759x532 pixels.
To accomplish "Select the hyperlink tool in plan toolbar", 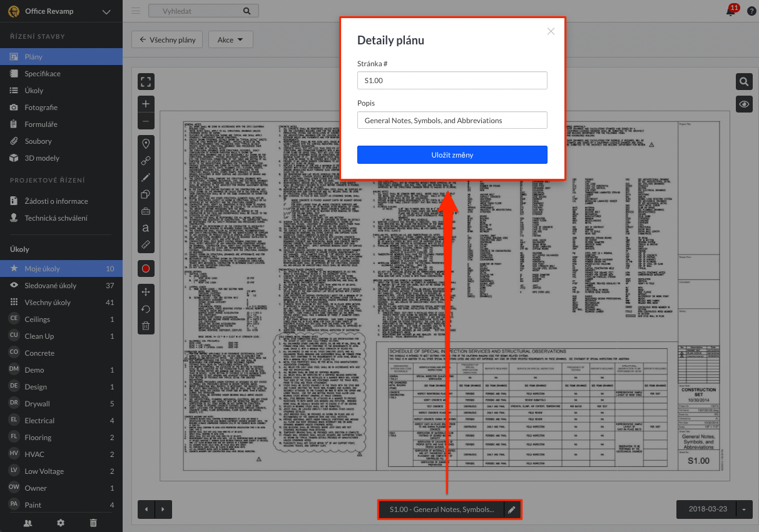I will [146, 161].
